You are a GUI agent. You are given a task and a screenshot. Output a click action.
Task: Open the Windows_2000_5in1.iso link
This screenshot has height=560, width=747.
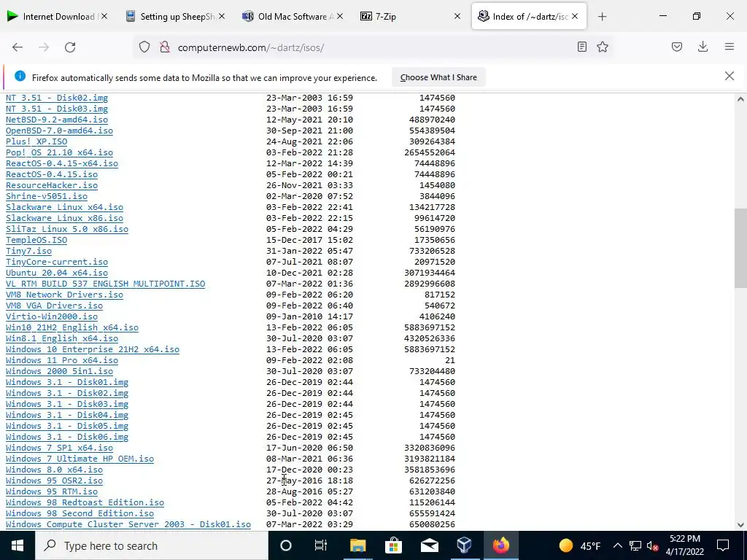[x=59, y=371]
